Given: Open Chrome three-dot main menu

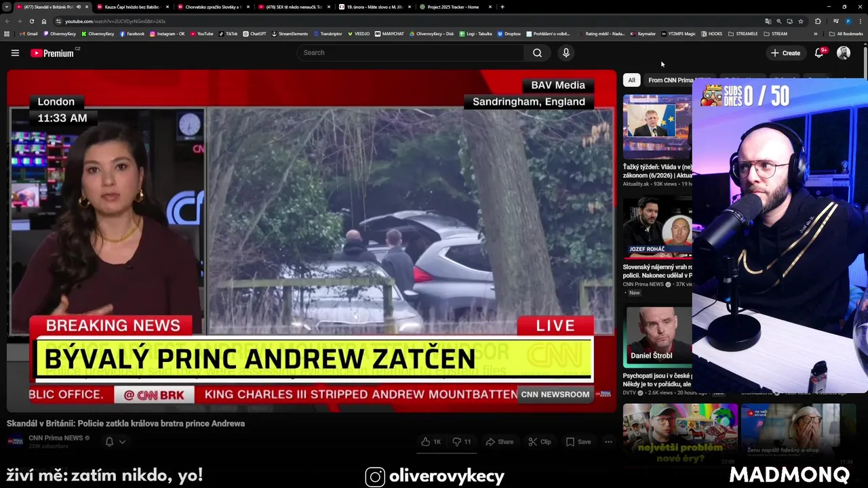Looking at the screenshot, I should (860, 21).
